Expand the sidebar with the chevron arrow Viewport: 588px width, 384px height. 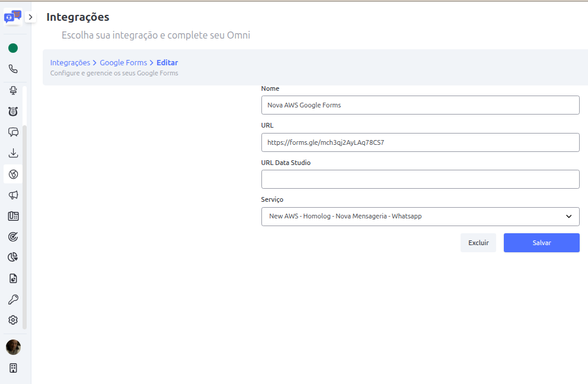(x=31, y=17)
